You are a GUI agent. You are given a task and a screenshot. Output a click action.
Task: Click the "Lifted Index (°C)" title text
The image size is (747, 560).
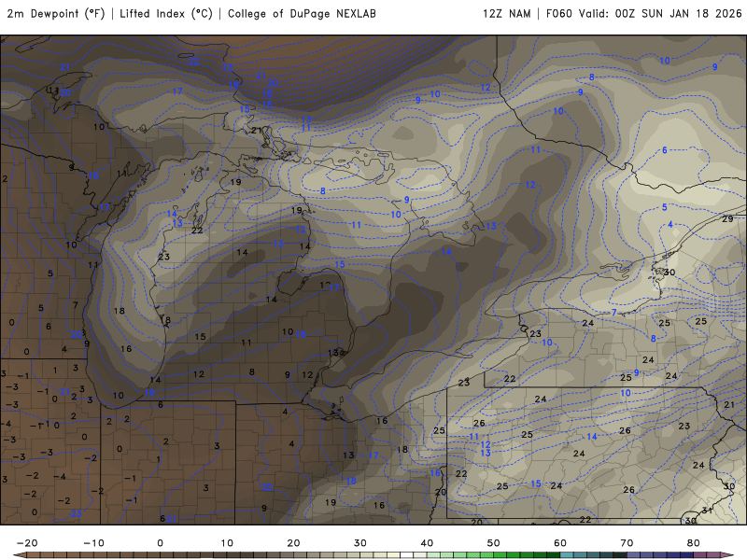[166, 14]
